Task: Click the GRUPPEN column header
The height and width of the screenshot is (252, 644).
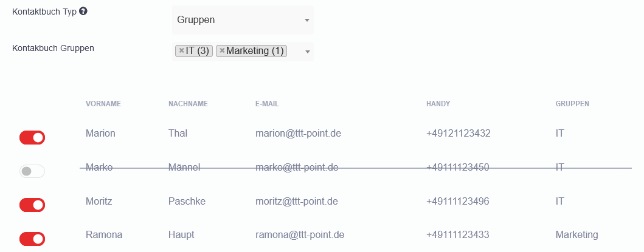Action: tap(572, 104)
